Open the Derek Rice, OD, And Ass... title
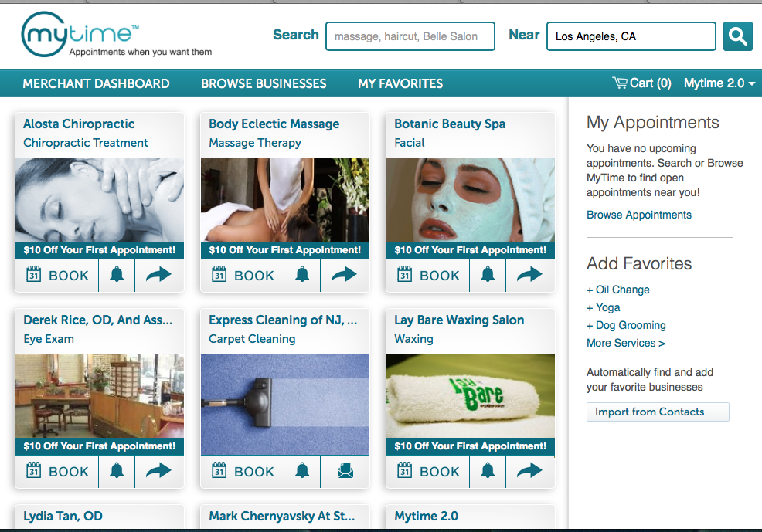Image resolution: width=762 pixels, height=532 pixels. pyautogui.click(x=97, y=320)
